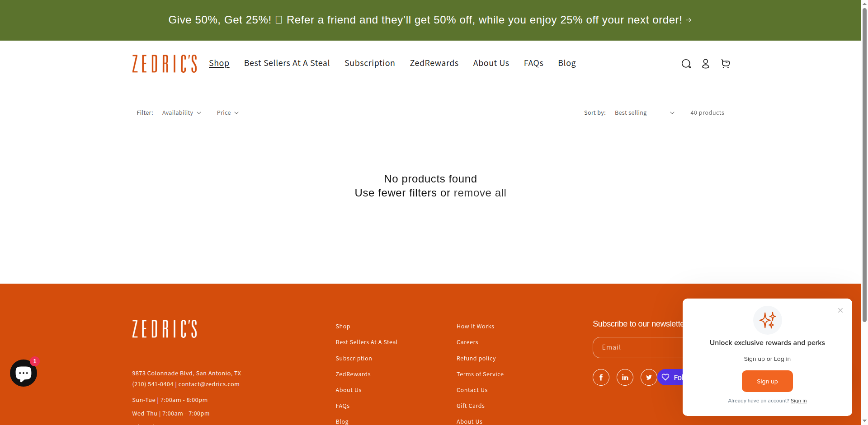The image size is (868, 425).
Task: Open the search magnifier icon
Action: (x=686, y=64)
